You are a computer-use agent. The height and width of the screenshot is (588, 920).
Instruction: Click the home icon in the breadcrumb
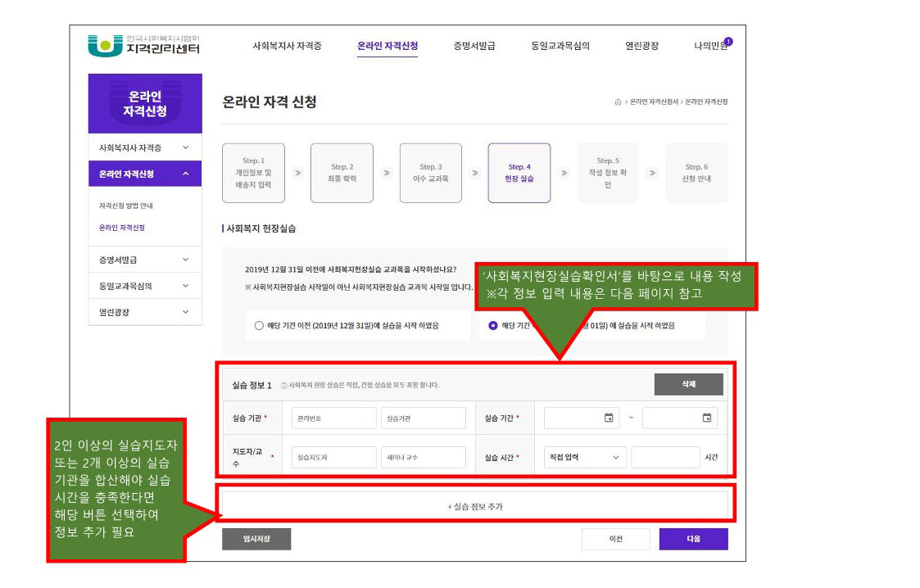click(x=618, y=102)
